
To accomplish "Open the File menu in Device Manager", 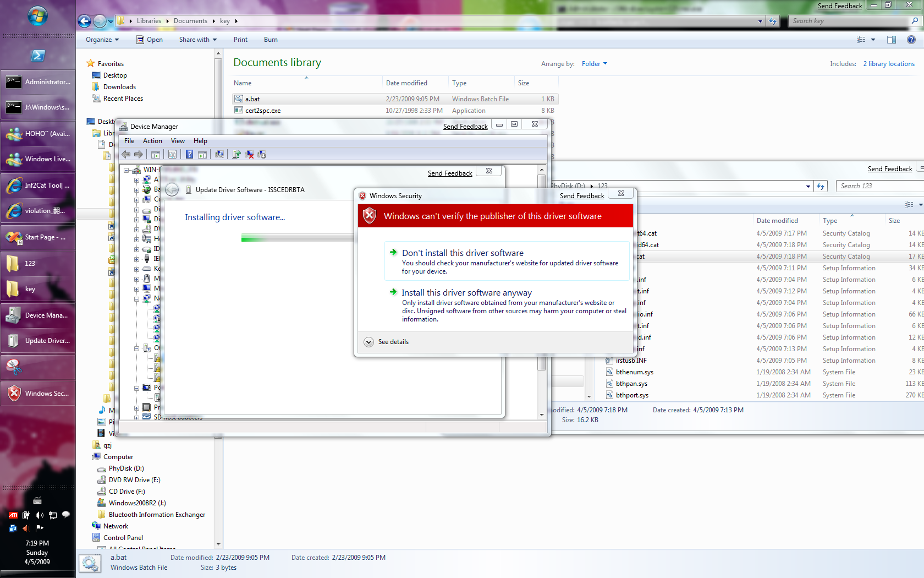I will tap(129, 141).
